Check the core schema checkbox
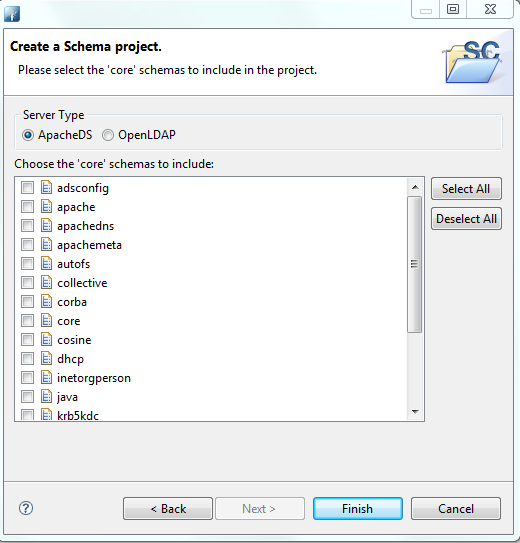This screenshot has height=543, width=520. coord(27,321)
